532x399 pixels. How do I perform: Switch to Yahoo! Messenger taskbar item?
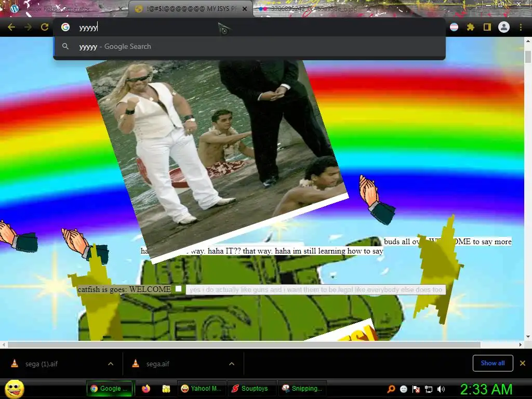pyautogui.click(x=201, y=389)
